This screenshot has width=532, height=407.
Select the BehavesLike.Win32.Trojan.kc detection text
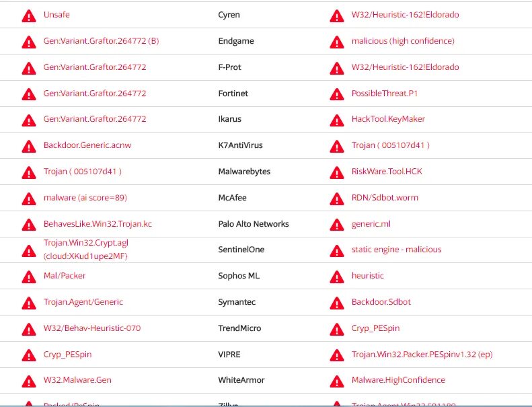pyautogui.click(x=98, y=224)
